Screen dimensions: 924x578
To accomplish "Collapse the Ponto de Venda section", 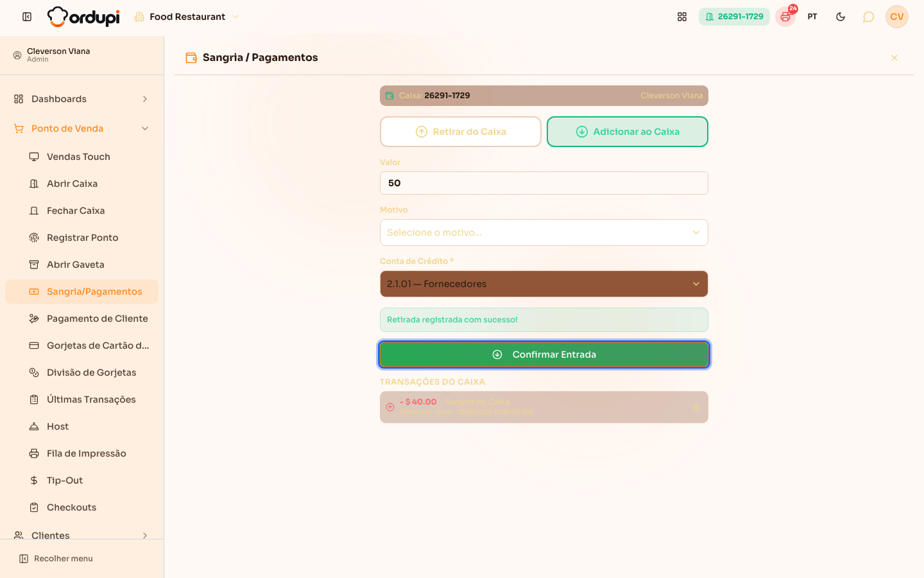I will pyautogui.click(x=81, y=128).
